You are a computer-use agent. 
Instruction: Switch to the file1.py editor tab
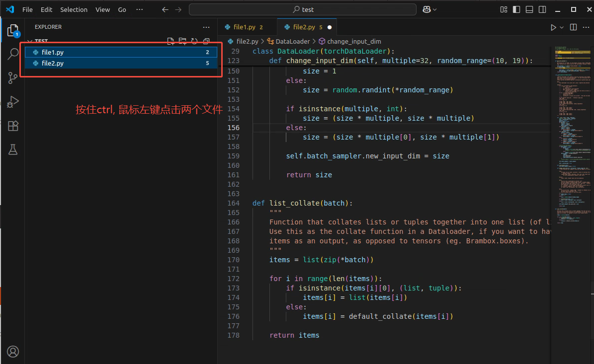click(x=248, y=27)
